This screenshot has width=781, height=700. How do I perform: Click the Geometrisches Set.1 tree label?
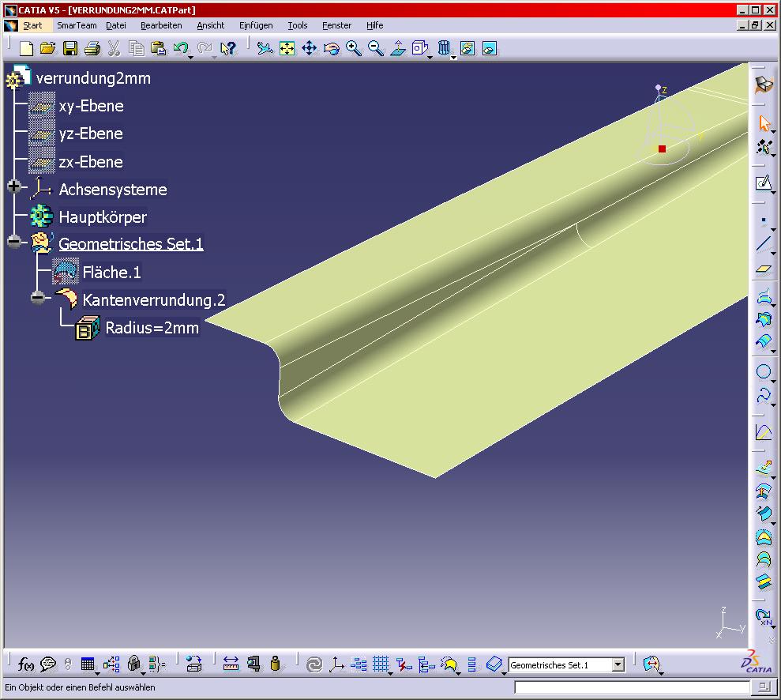pyautogui.click(x=131, y=243)
